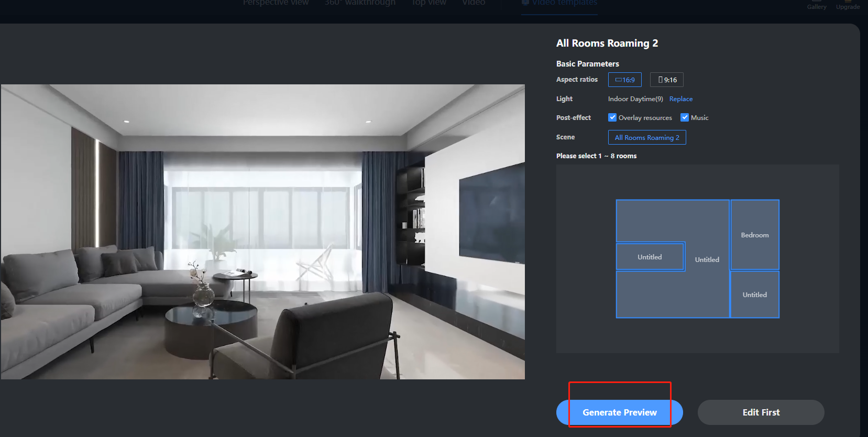Uncheck the Overlay resources checkbox

click(x=612, y=117)
